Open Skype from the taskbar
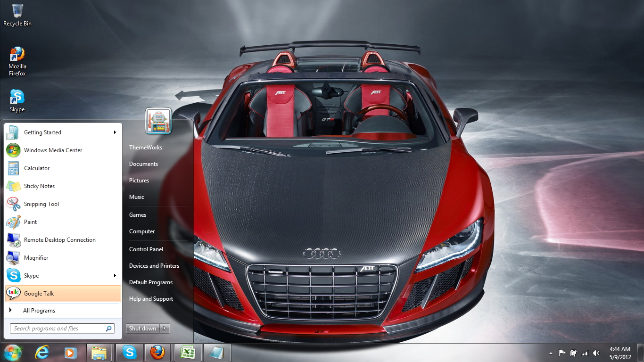The height and width of the screenshot is (362, 644). tap(129, 353)
